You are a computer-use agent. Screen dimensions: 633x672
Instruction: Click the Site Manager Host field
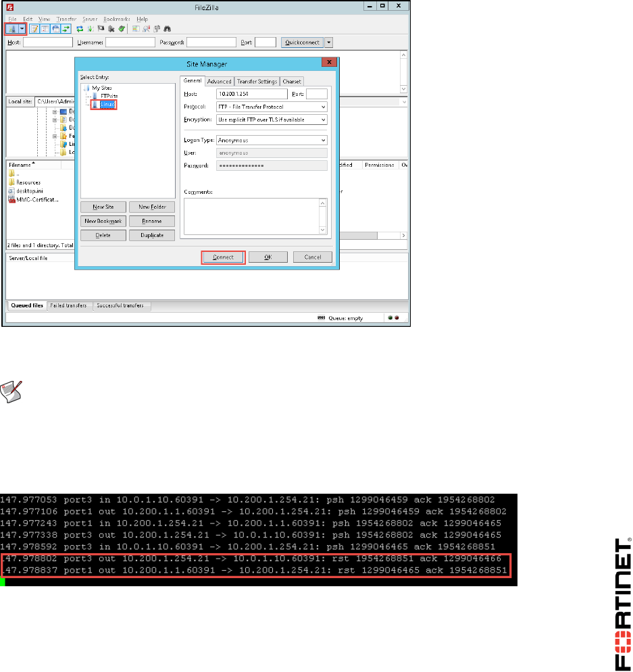251,94
